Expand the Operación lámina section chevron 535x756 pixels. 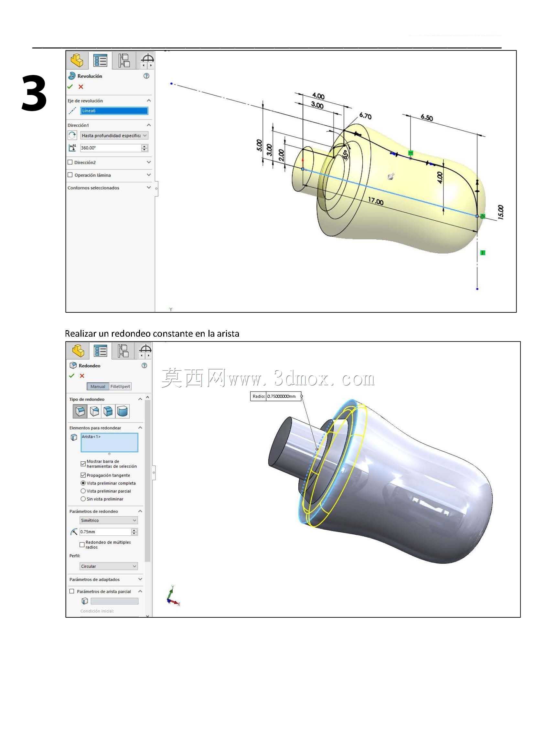click(x=149, y=175)
